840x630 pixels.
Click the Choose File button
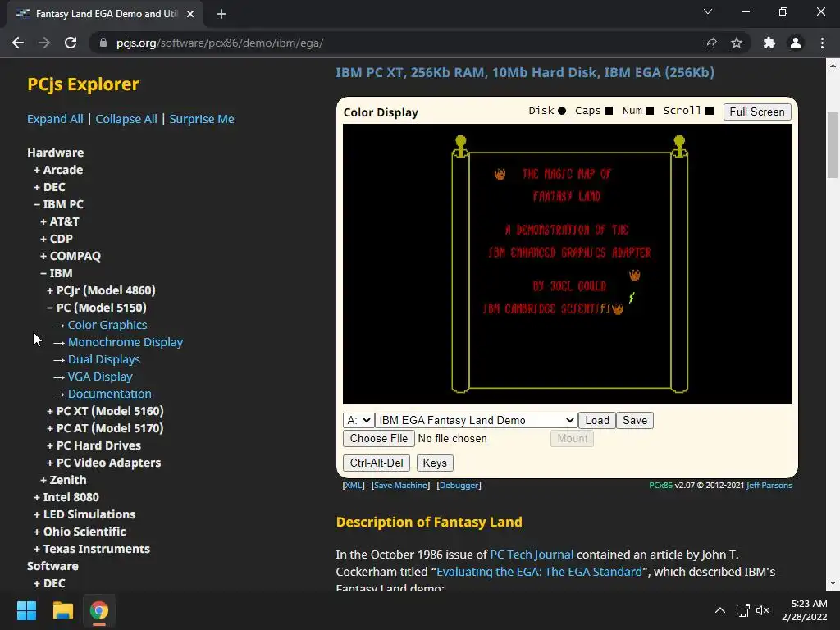click(x=379, y=438)
